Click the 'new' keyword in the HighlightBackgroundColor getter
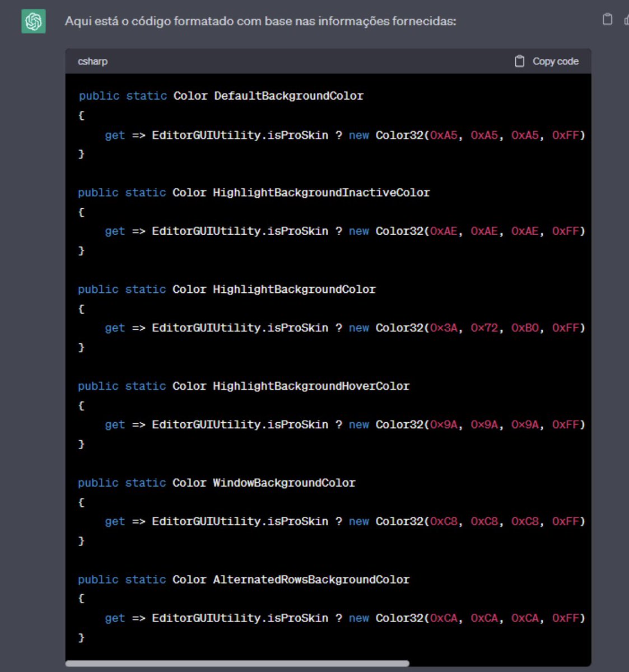 click(359, 328)
